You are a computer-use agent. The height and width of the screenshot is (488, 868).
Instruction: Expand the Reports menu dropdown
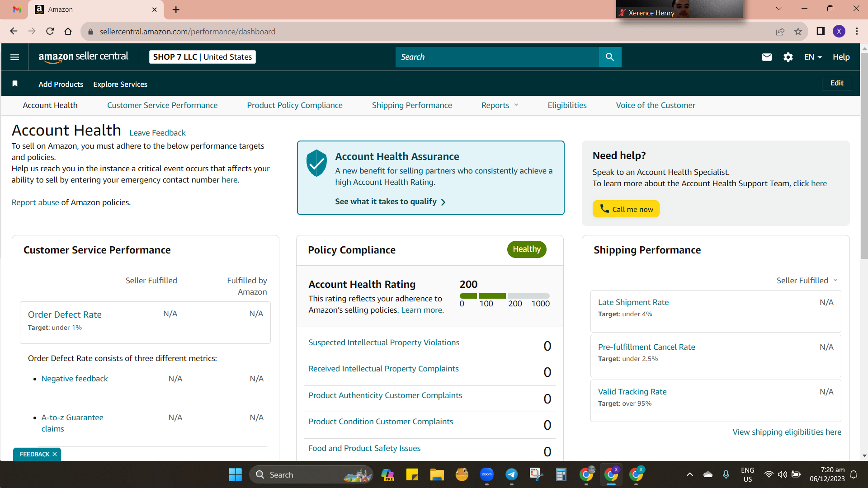coord(500,105)
